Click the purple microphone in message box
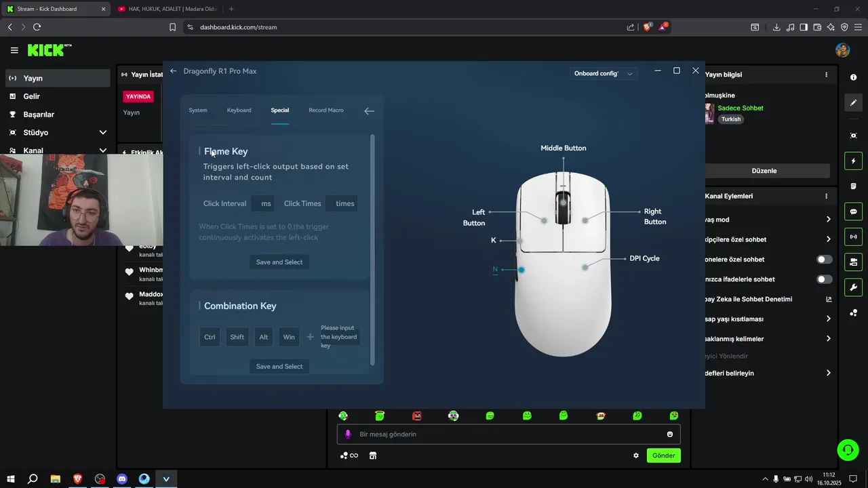The width and height of the screenshot is (868, 488). coord(348,434)
